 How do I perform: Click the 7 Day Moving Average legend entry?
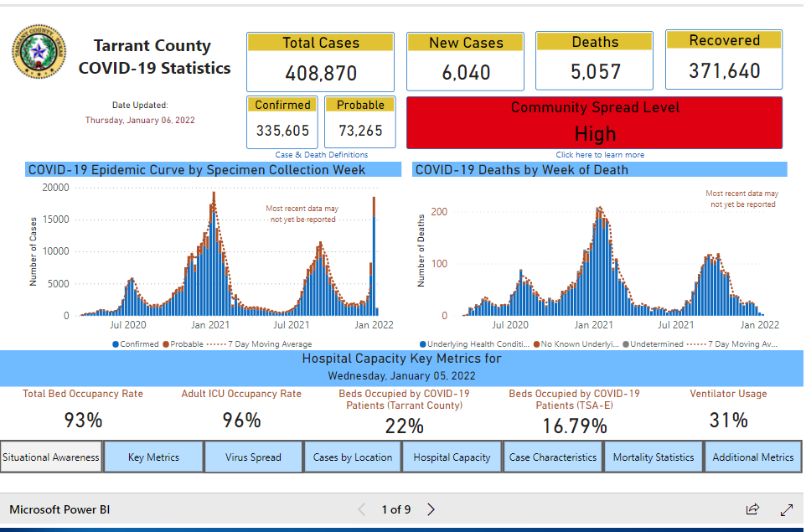[x=259, y=344]
